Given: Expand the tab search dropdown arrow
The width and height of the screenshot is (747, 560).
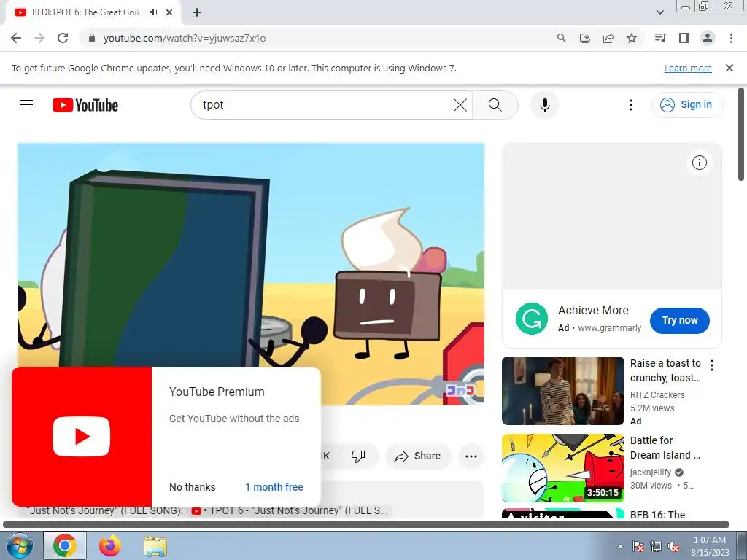Looking at the screenshot, I should (x=659, y=12).
